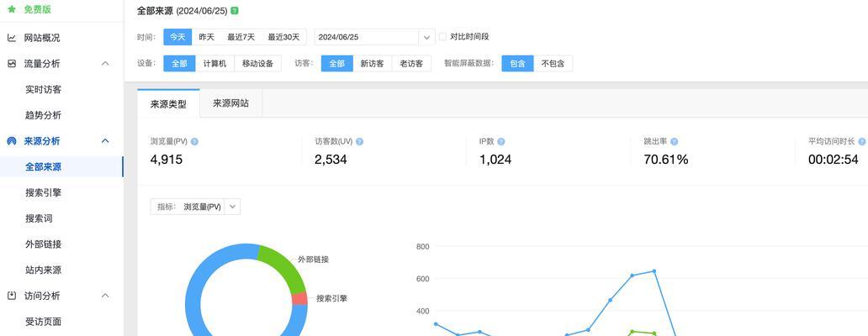This screenshot has width=868, height=336.
Task: Open the help icon for 平均访问时长
Action: [862, 141]
